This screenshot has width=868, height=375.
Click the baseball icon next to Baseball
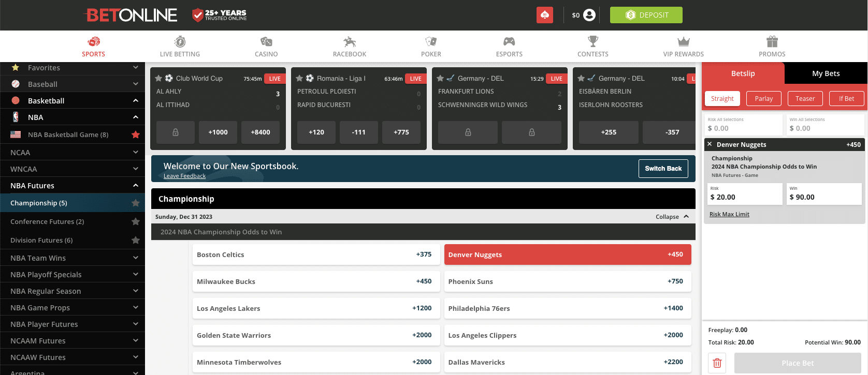click(16, 84)
